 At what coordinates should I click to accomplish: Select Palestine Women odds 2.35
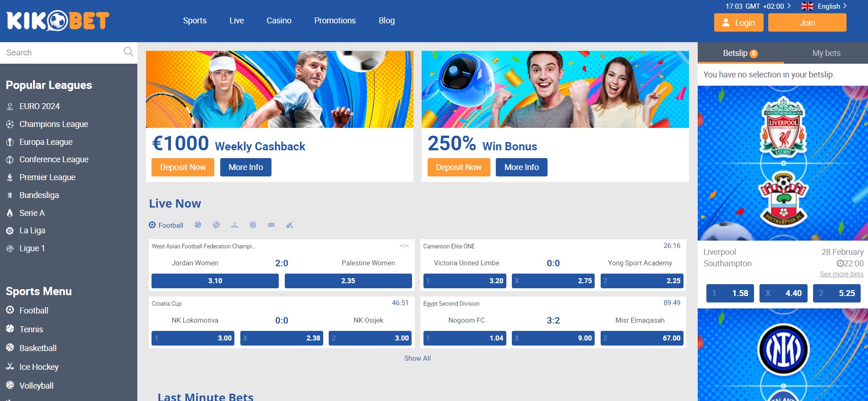click(348, 281)
